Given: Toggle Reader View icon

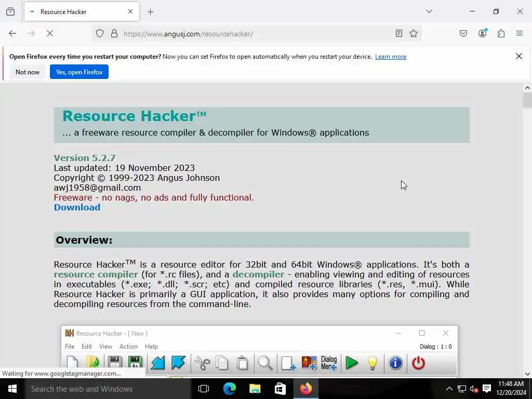Looking at the screenshot, I should pyautogui.click(x=399, y=33).
